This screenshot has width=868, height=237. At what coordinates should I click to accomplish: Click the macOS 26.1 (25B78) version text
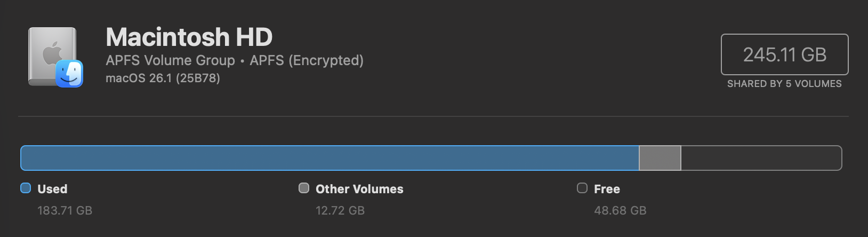pyautogui.click(x=163, y=78)
